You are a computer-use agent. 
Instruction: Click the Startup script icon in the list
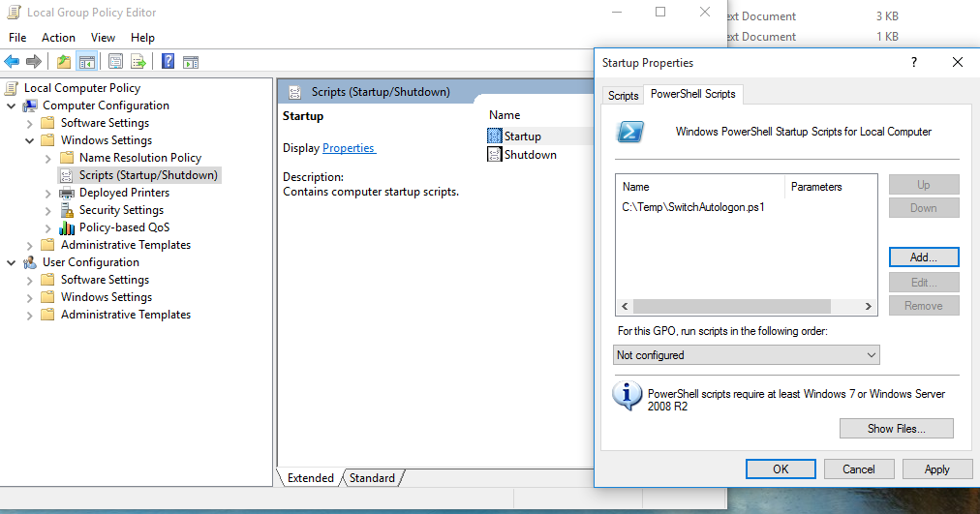(x=495, y=136)
